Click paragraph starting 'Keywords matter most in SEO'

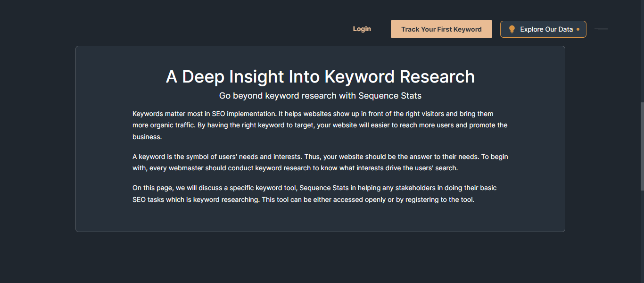pos(320,125)
